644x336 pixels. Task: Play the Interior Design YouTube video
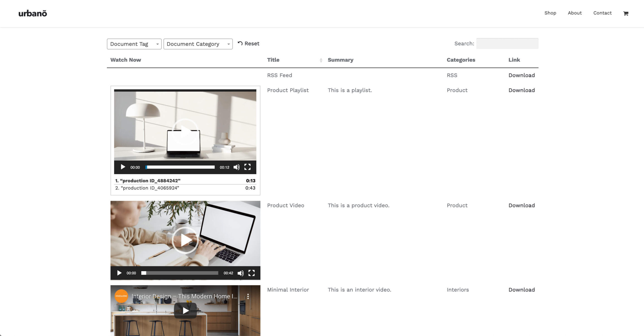tap(185, 310)
